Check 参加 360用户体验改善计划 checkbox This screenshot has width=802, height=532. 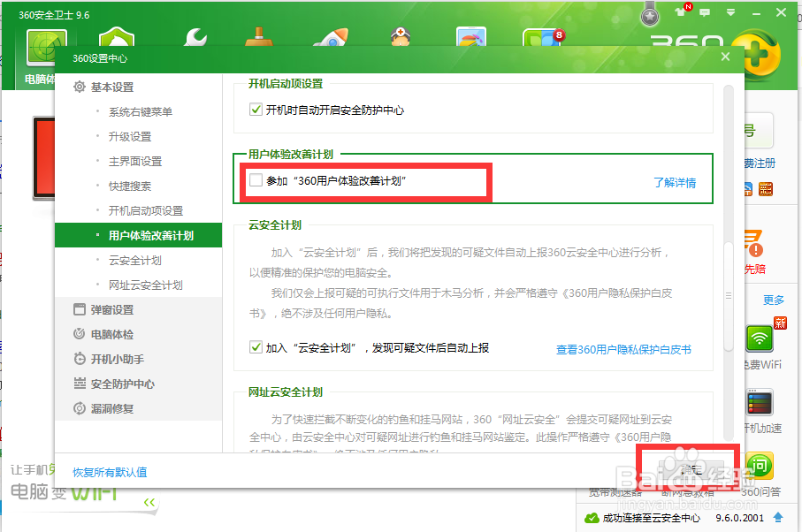point(256,180)
